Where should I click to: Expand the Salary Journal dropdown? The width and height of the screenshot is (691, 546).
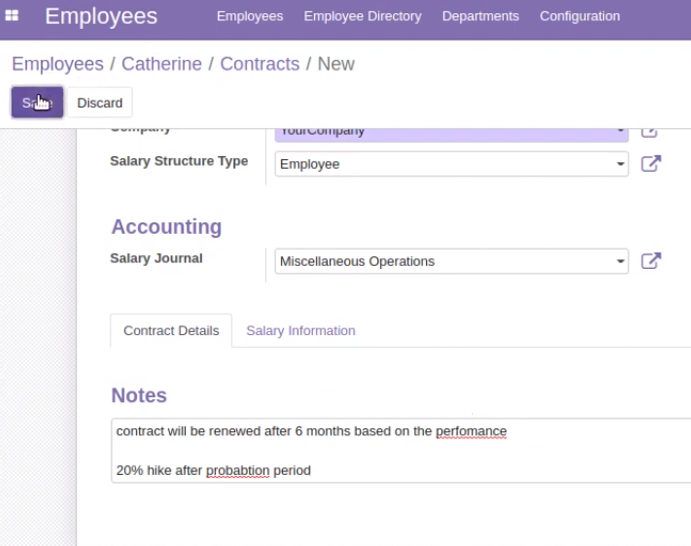(x=620, y=261)
